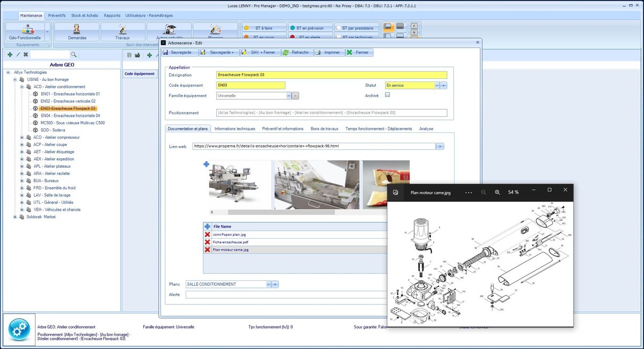The width and height of the screenshot is (644, 349).
Task: Print the record with Imprimer
Action: point(328,53)
